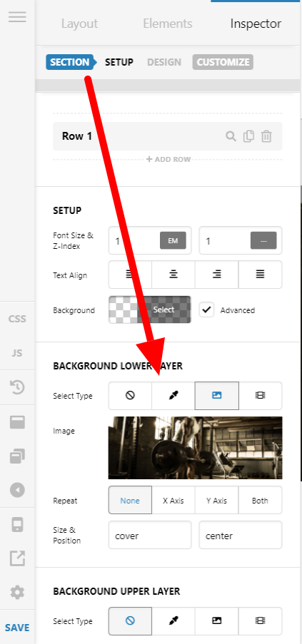
Task: Open the history icon in the sidebar
Action: click(x=17, y=387)
